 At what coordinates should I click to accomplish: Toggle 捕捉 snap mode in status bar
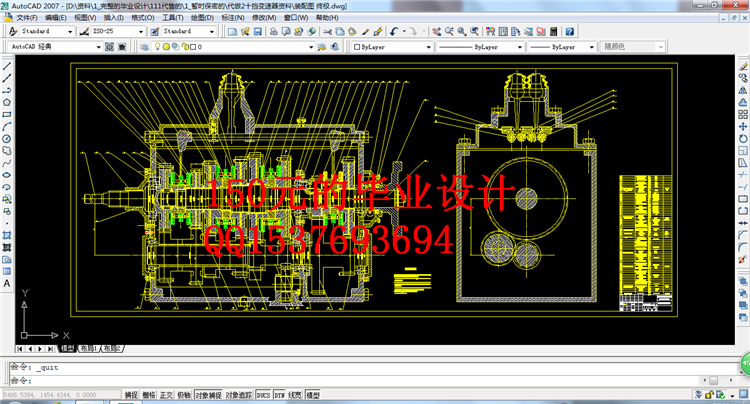[x=131, y=395]
